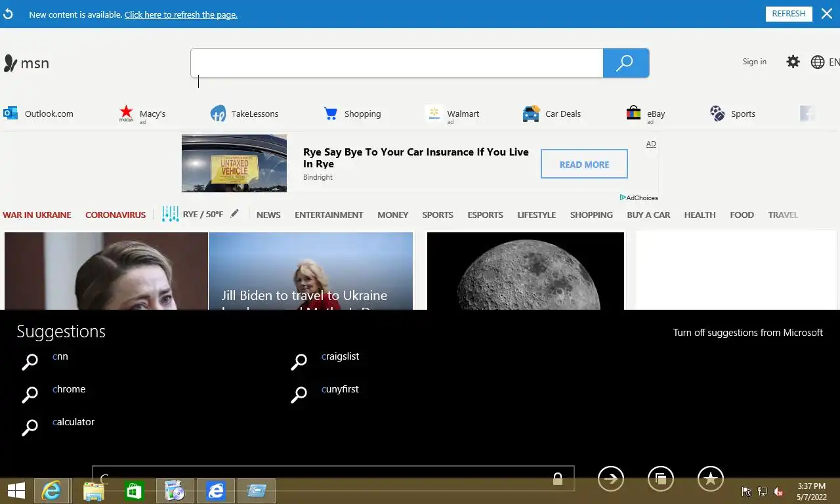Select the 'calculator' suggestion
This screenshot has width=840, height=504.
(x=73, y=422)
